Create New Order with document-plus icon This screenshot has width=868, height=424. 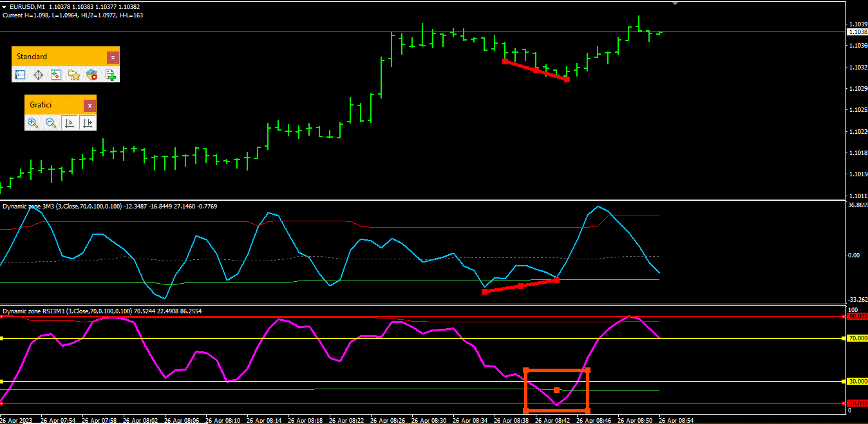(x=111, y=75)
